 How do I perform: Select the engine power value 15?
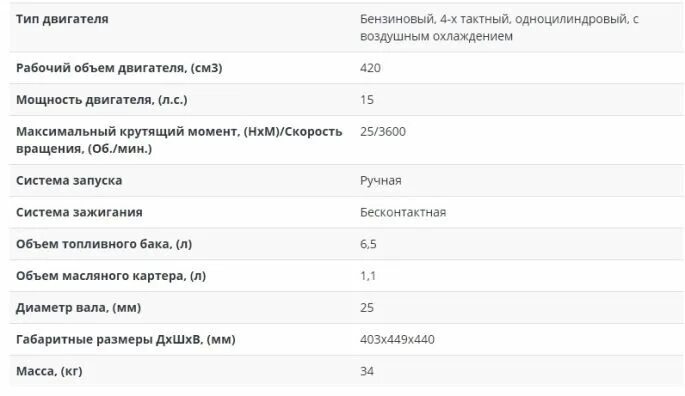click(x=367, y=100)
